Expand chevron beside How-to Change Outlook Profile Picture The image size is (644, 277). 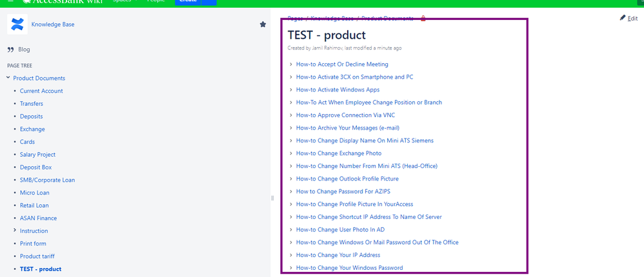pos(291,178)
